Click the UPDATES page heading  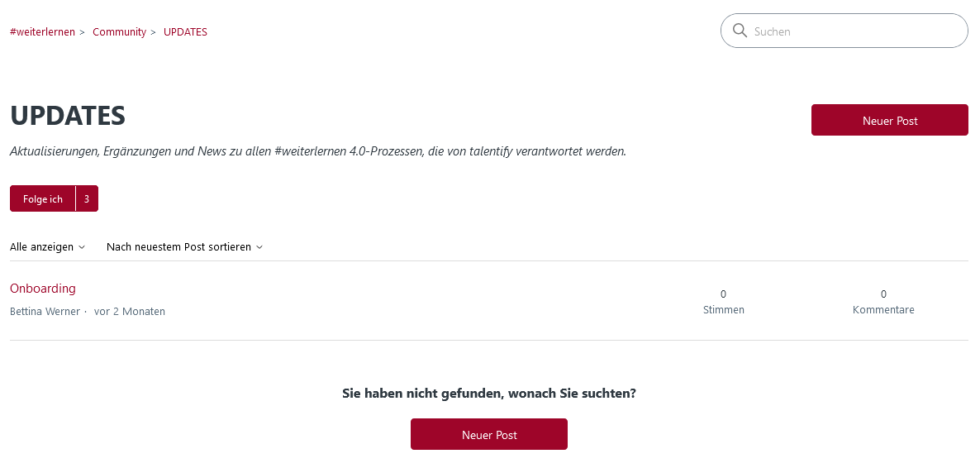pos(68,116)
